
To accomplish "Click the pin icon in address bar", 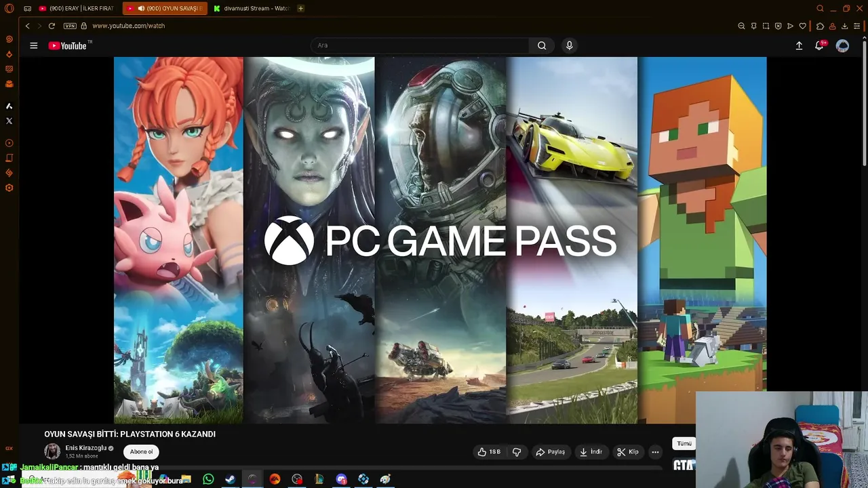I will (x=753, y=26).
